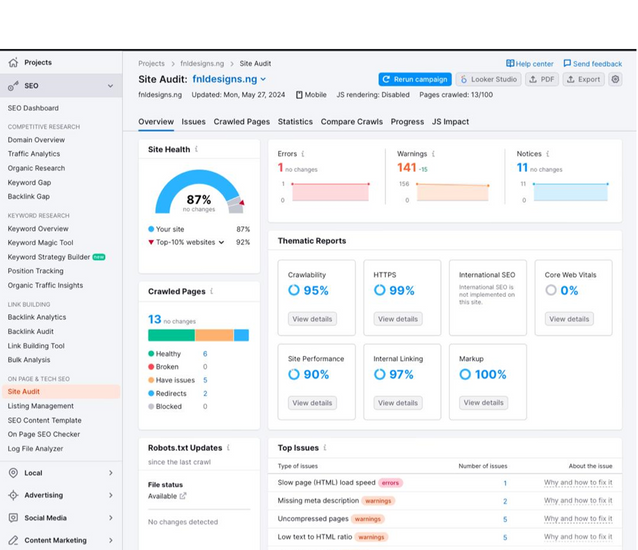Click the Local map pin icon

coord(13,473)
